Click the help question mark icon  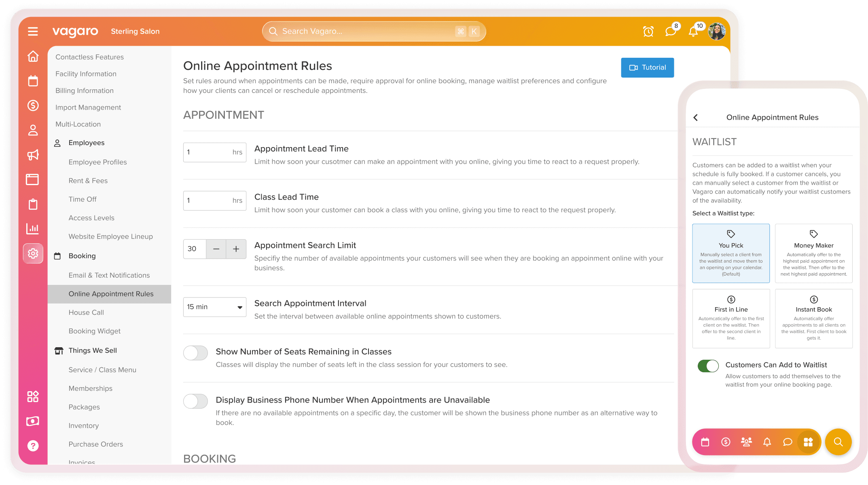33,446
